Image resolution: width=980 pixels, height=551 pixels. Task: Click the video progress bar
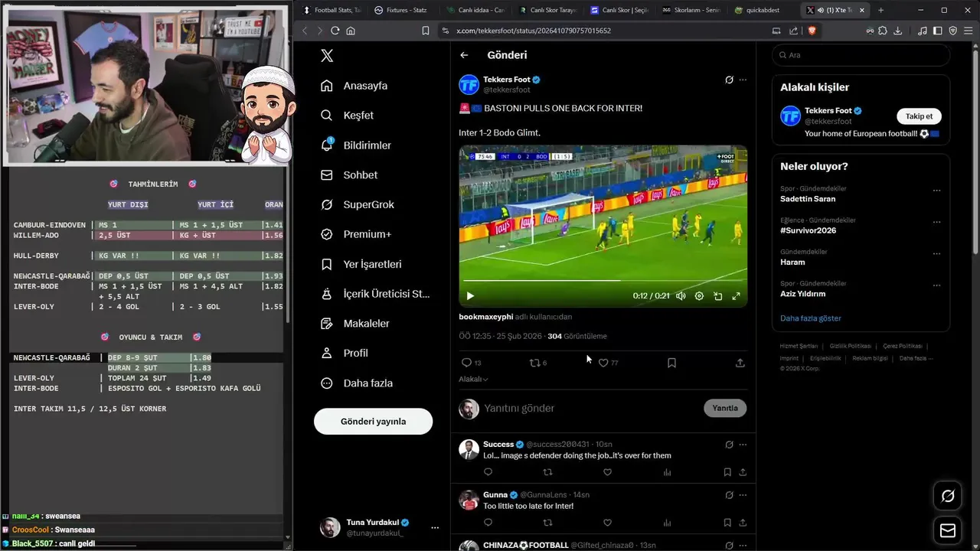click(x=603, y=281)
